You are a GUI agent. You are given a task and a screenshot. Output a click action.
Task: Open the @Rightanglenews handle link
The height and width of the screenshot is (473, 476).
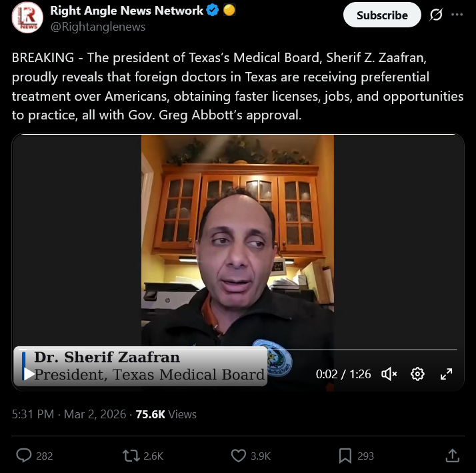tap(98, 27)
